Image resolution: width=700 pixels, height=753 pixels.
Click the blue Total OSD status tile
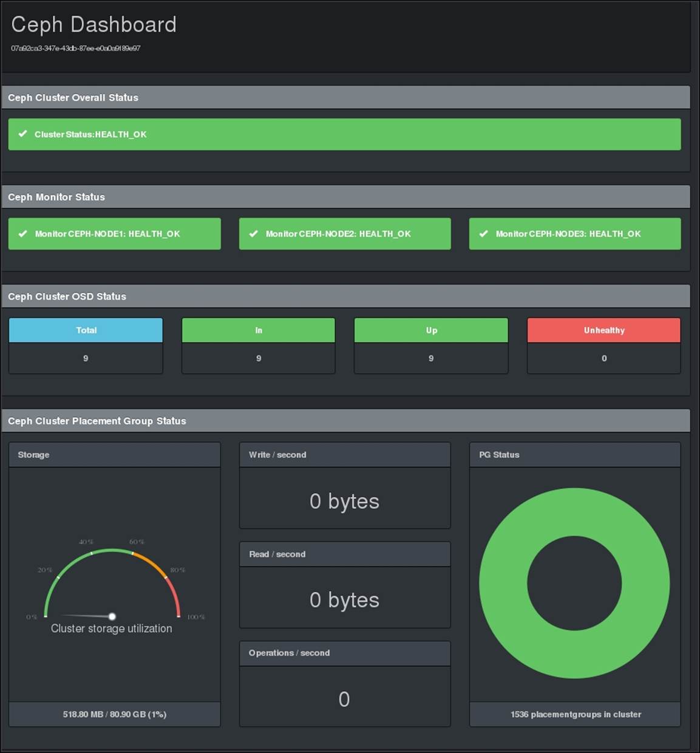point(85,330)
